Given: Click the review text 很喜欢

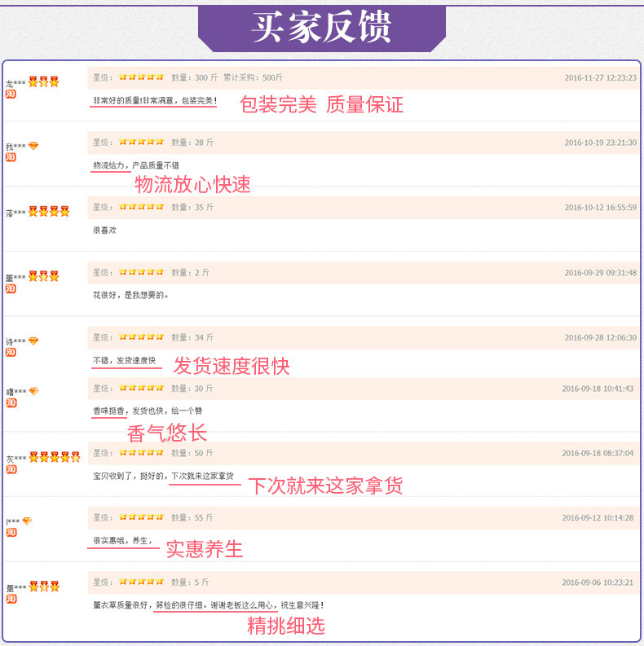Looking at the screenshot, I should (104, 231).
